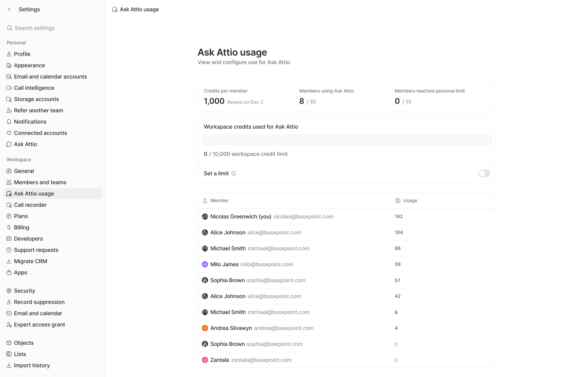Enable the Set a limit toggle
Image resolution: width=588 pixels, height=377 pixels.
coord(484,173)
